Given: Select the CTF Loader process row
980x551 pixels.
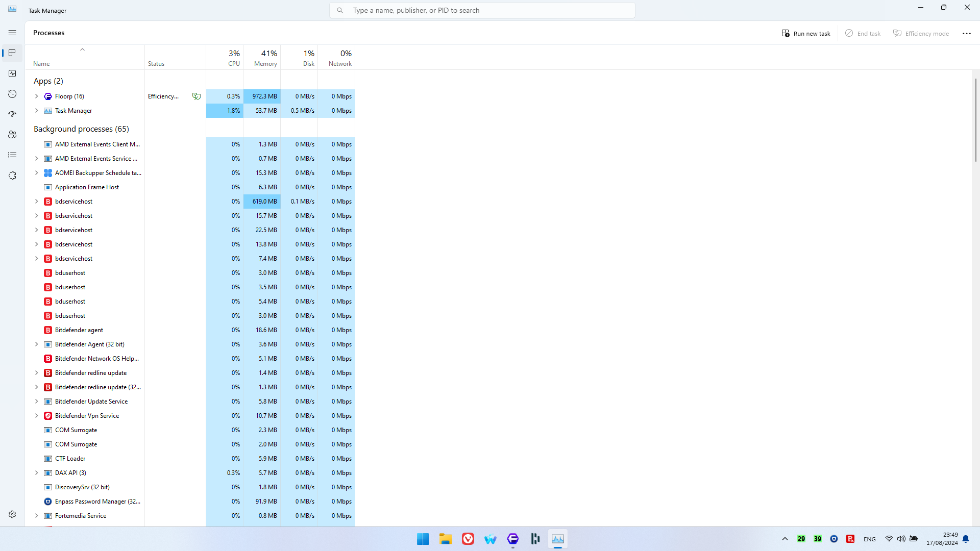Looking at the screenshot, I should pyautogui.click(x=190, y=459).
